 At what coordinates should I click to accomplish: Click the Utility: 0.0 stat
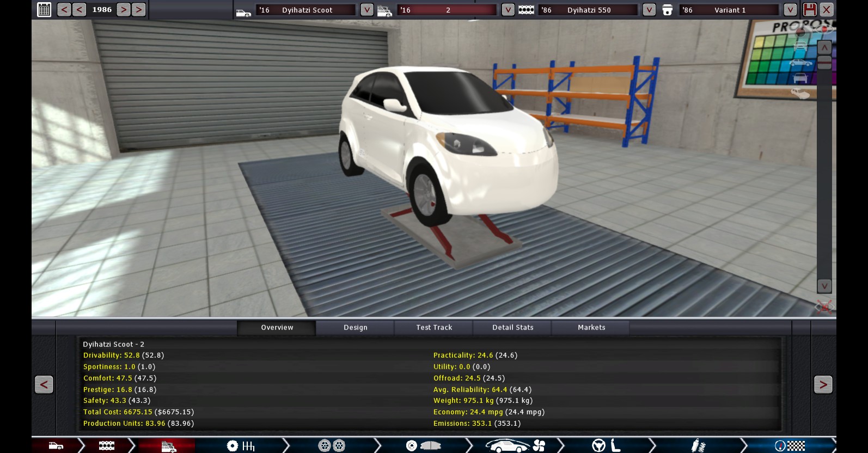click(x=462, y=366)
